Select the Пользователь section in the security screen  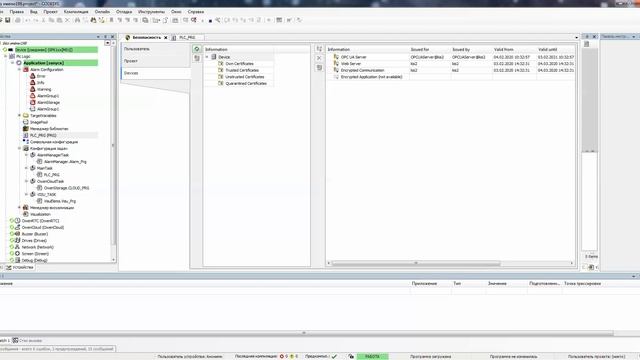(x=156, y=49)
